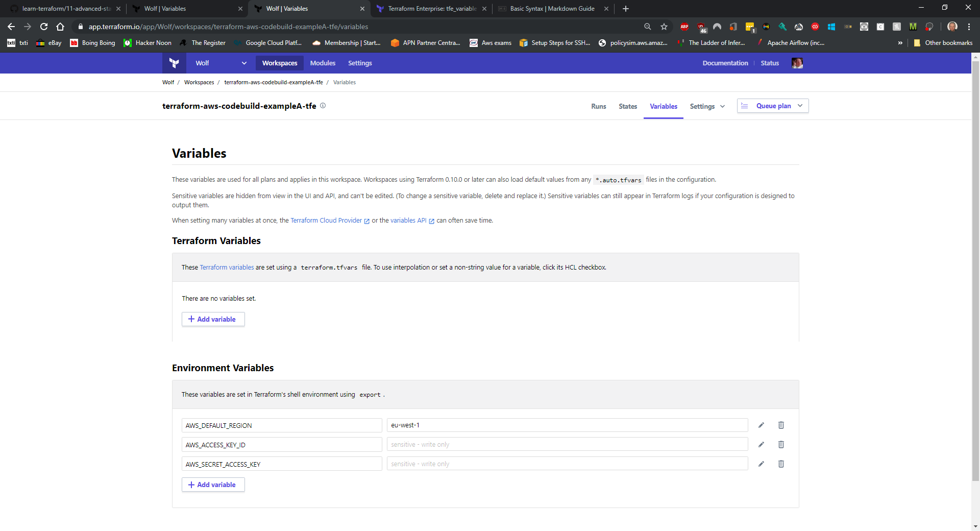Image resolution: width=980 pixels, height=531 pixels.
Task: Expand the workspace Settings dropdown
Action: click(x=707, y=106)
